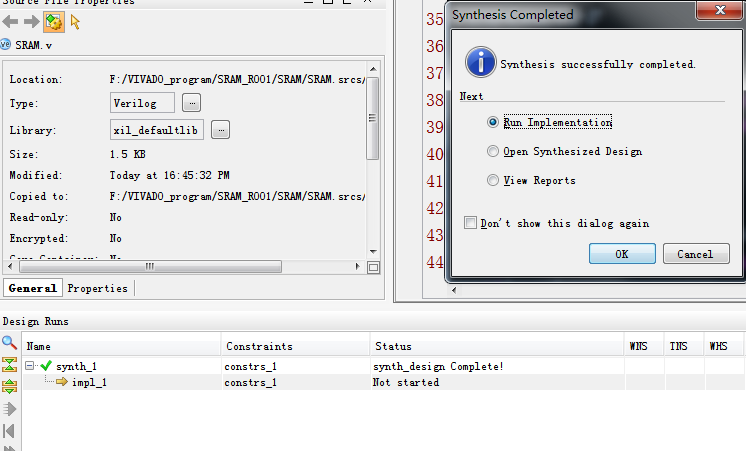746x451 pixels.
Task: Click the yellow arrow icon on impl_1
Action: click(x=62, y=382)
